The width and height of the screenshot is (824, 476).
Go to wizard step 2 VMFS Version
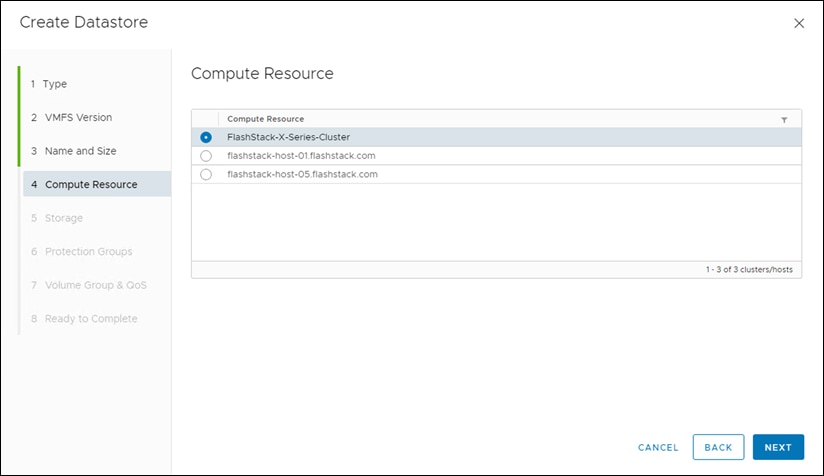point(71,118)
